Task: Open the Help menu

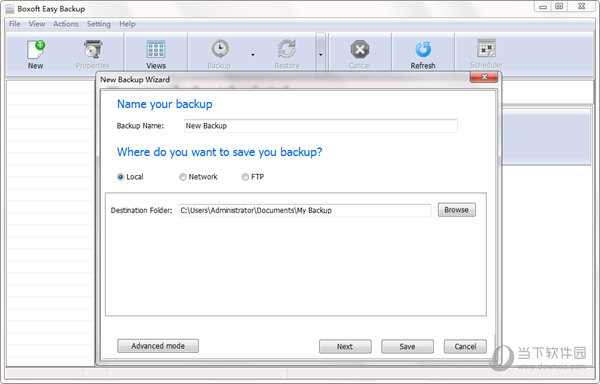Action: 127,24
